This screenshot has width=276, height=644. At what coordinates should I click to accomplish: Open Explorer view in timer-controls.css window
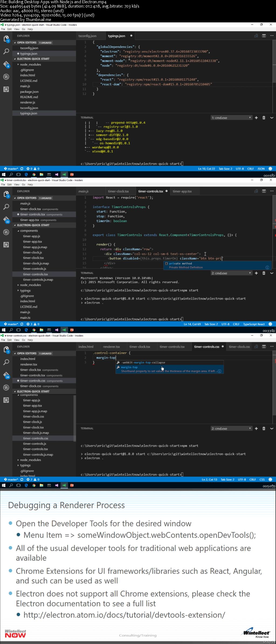(x=6, y=350)
